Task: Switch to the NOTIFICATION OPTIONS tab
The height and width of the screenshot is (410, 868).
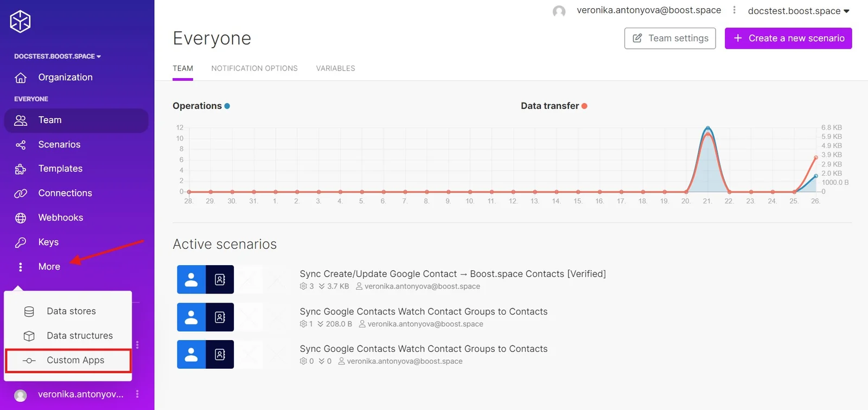Action: (x=254, y=68)
